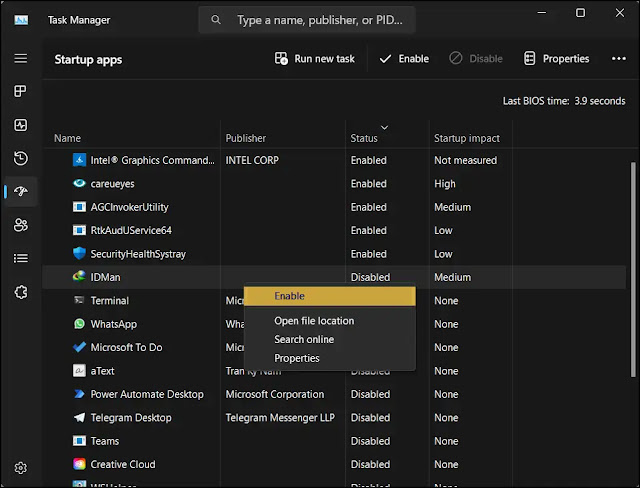Click the Properties toolbar button
The image size is (640, 488).
click(x=556, y=59)
